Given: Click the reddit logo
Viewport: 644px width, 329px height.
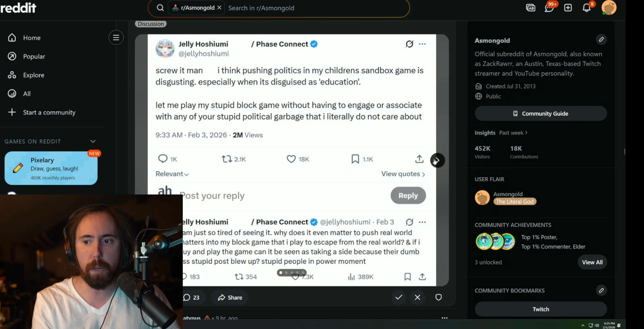Looking at the screenshot, I should [18, 8].
